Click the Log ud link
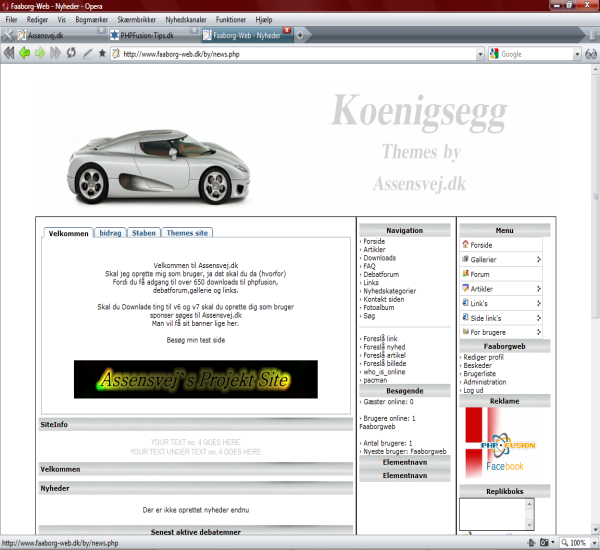 473,390
